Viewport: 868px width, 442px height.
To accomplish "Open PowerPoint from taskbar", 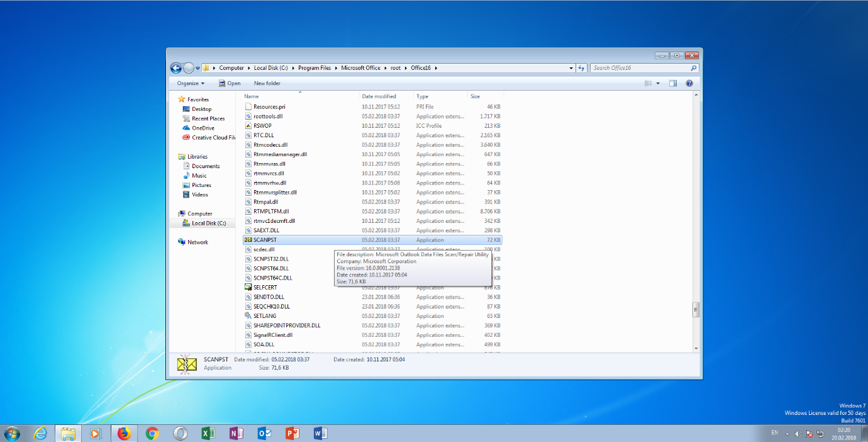I will pyautogui.click(x=292, y=433).
